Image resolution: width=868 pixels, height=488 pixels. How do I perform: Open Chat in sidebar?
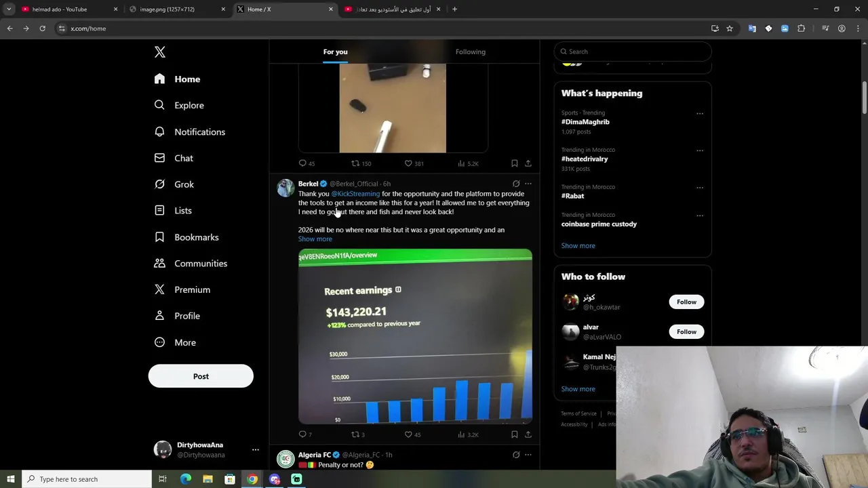pyautogui.click(x=174, y=158)
